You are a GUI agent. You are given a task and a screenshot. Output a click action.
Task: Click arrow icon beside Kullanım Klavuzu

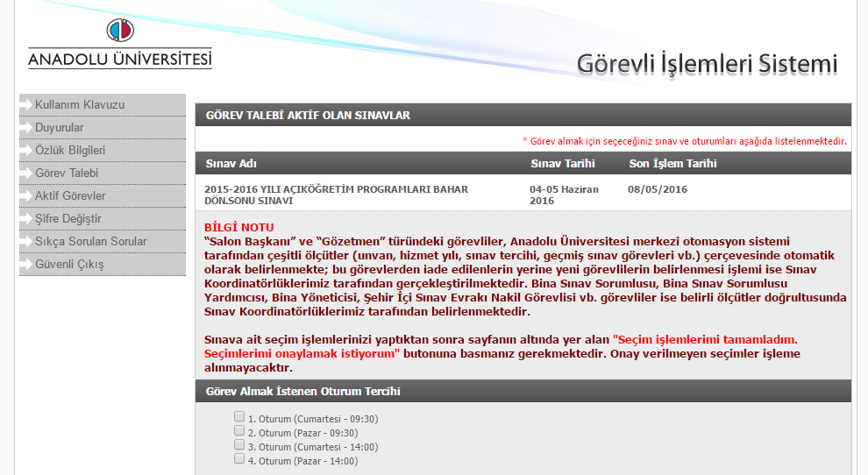click(26, 104)
